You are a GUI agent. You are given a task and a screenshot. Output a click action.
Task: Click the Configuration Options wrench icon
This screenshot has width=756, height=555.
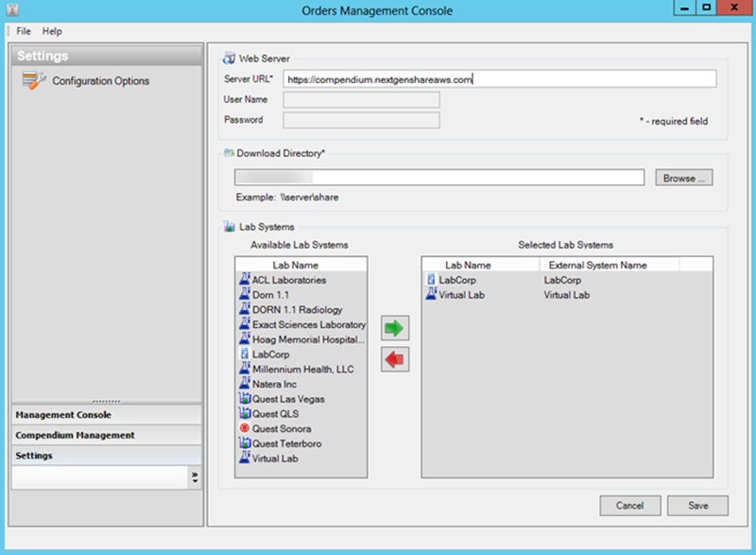tap(33, 80)
